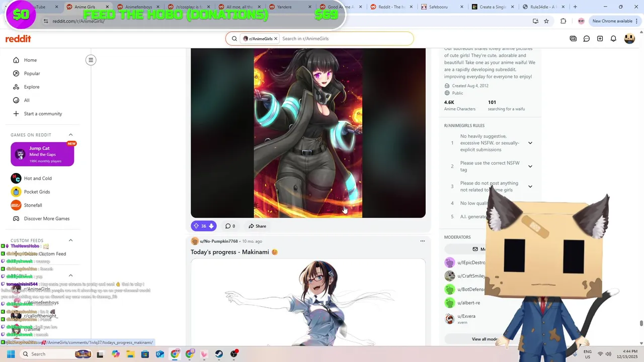This screenshot has width=644, height=362.
Task: Open the notifications bell
Action: point(613,39)
